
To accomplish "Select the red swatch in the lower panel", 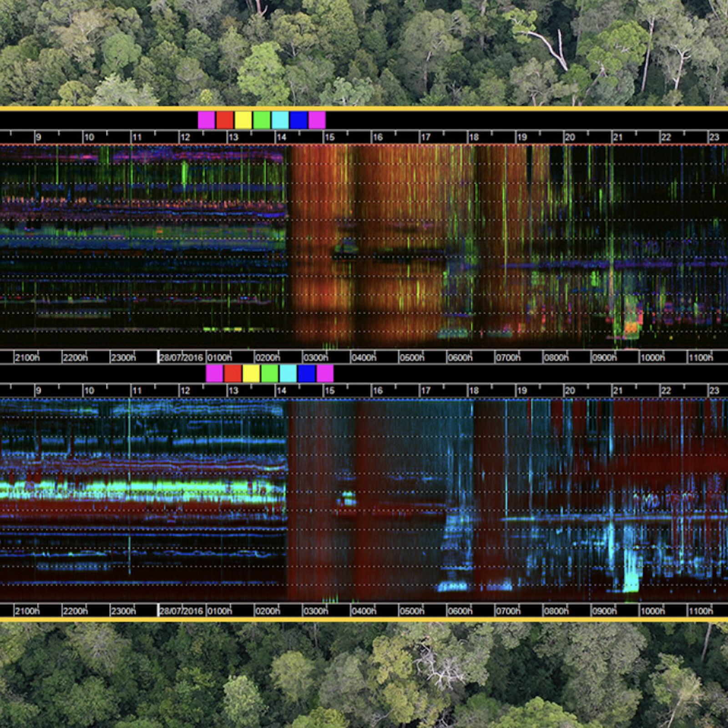I will tap(233, 374).
